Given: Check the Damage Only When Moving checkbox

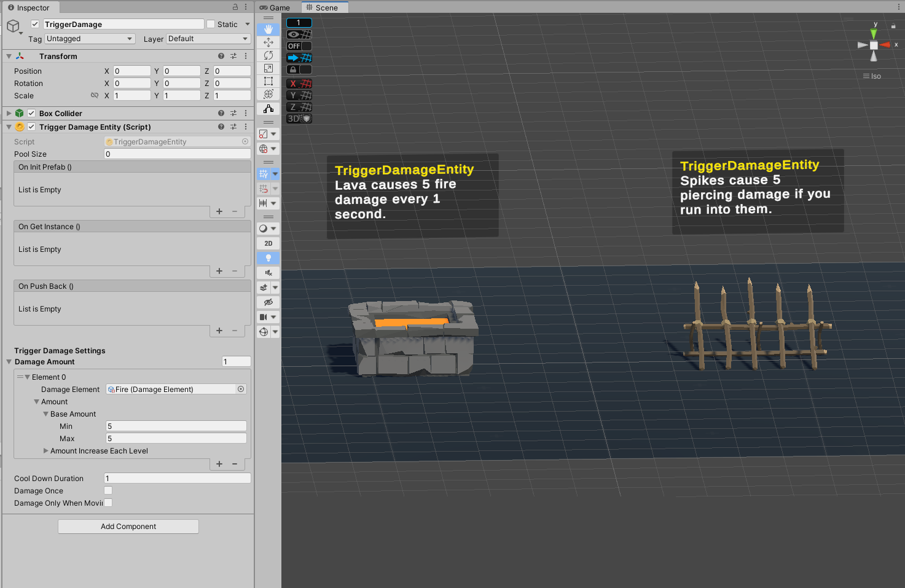Looking at the screenshot, I should pyautogui.click(x=108, y=503).
